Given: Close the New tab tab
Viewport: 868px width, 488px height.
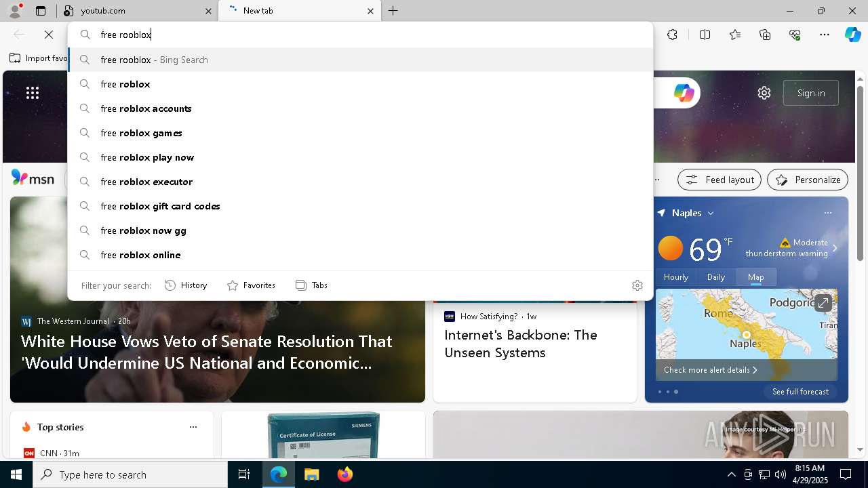Looking at the screenshot, I should click(370, 11).
